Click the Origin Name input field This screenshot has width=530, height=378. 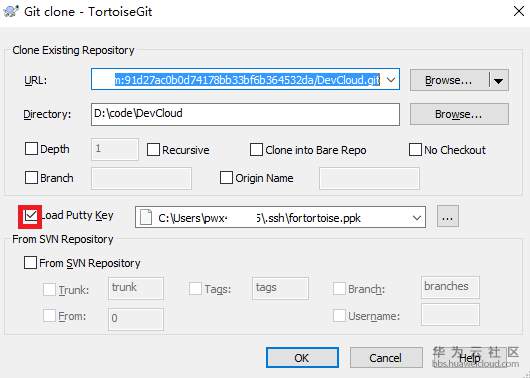pos(369,178)
